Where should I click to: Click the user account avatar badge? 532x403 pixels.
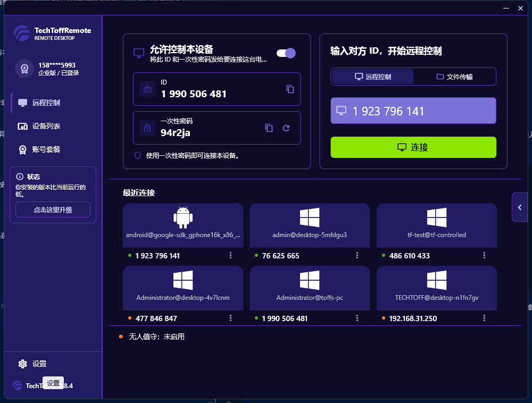(x=24, y=69)
